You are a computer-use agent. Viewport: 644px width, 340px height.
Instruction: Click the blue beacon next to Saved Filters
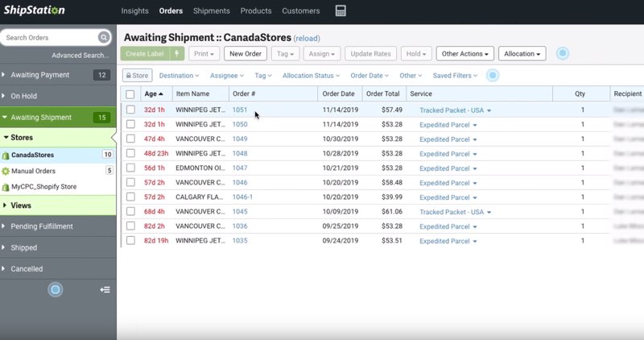493,76
